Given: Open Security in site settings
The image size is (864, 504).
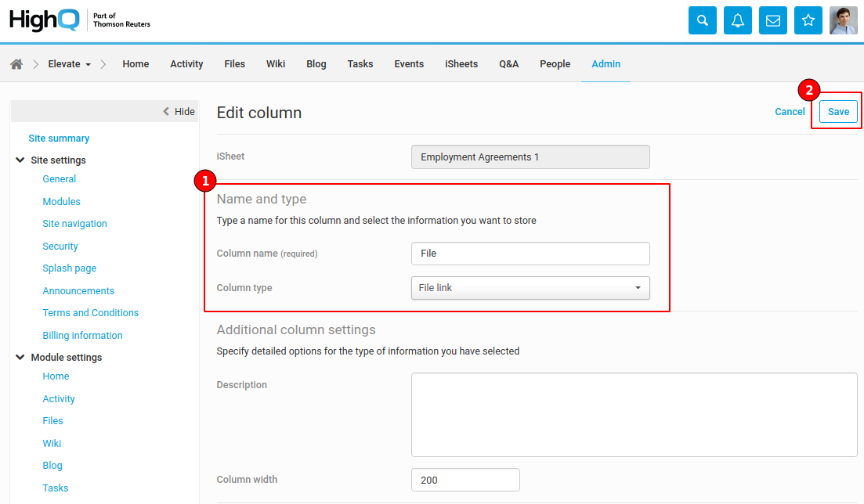Looking at the screenshot, I should tap(60, 246).
